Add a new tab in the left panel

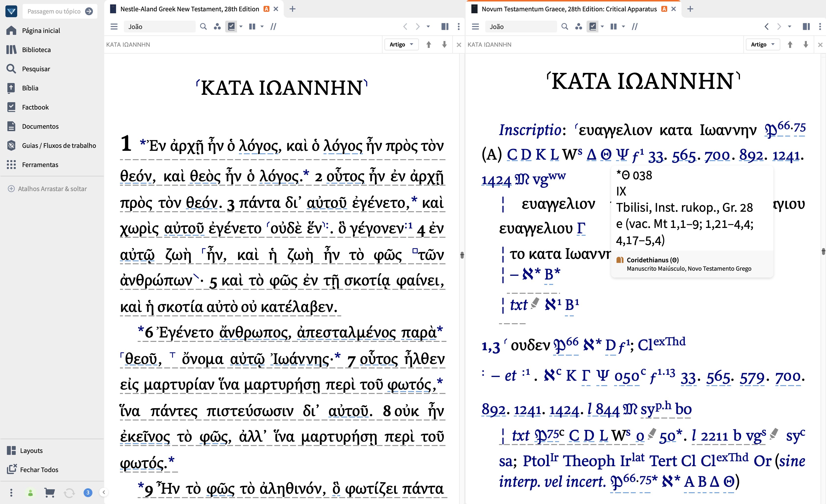coord(292,9)
